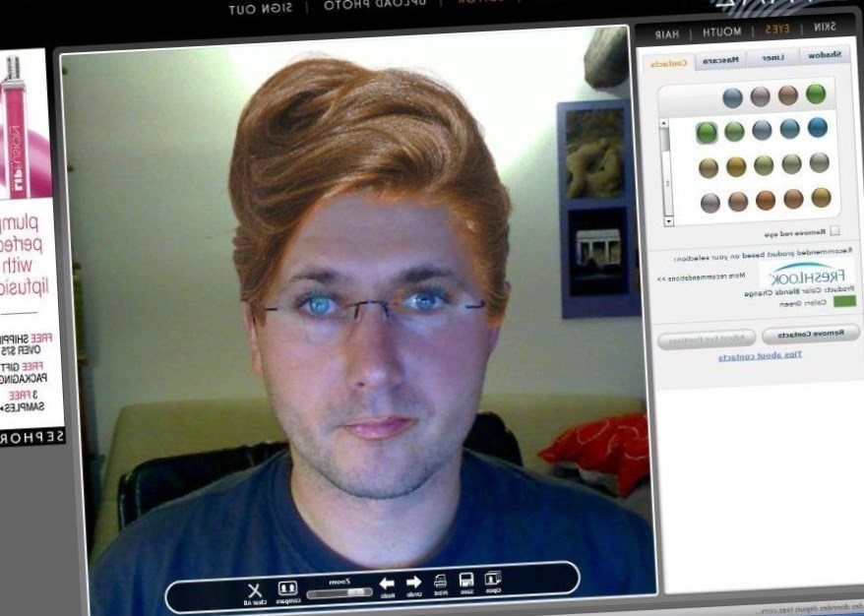Switch to the Shadow sub-tab
Screen dimensions: 864x616
tap(825, 55)
